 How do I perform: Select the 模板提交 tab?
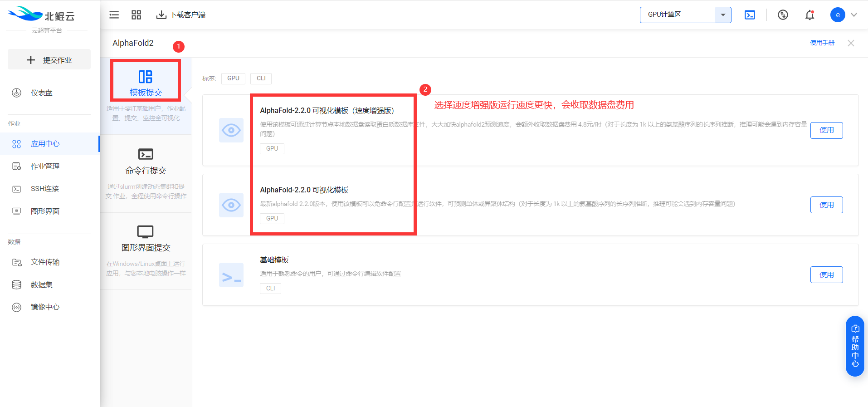[x=146, y=96]
